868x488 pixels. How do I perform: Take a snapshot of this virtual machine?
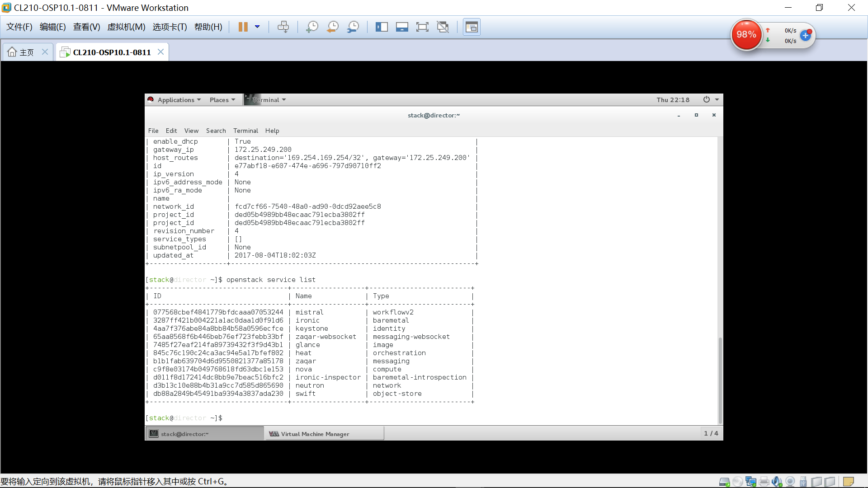(x=312, y=27)
